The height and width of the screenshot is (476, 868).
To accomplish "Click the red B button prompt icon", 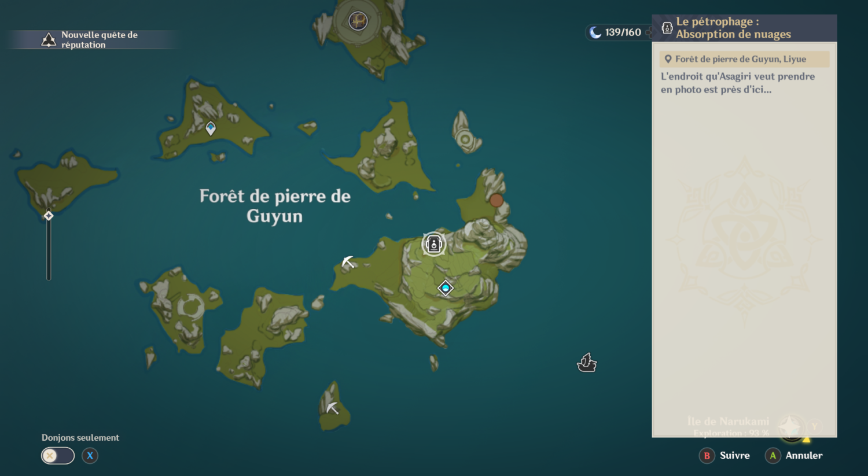I will [x=707, y=456].
